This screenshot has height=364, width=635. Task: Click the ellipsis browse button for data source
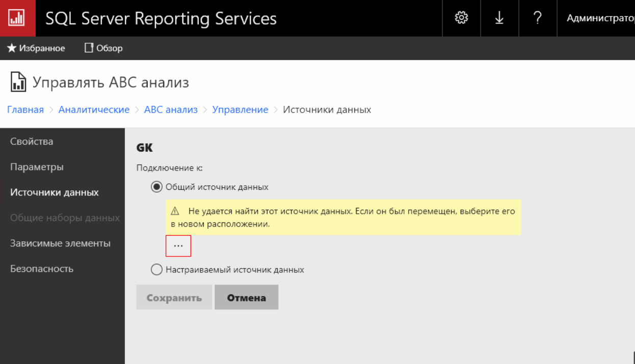tap(178, 246)
